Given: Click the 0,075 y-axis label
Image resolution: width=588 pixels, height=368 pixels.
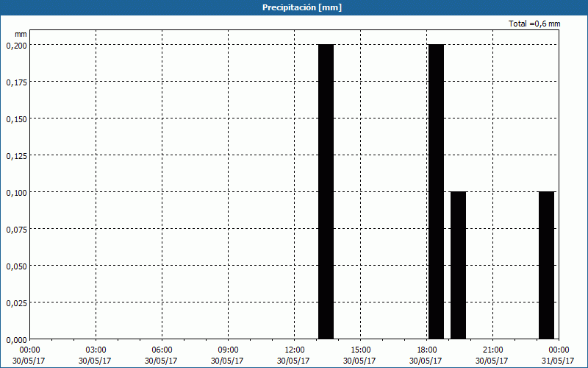Looking at the screenshot, I should pyautogui.click(x=16, y=230).
